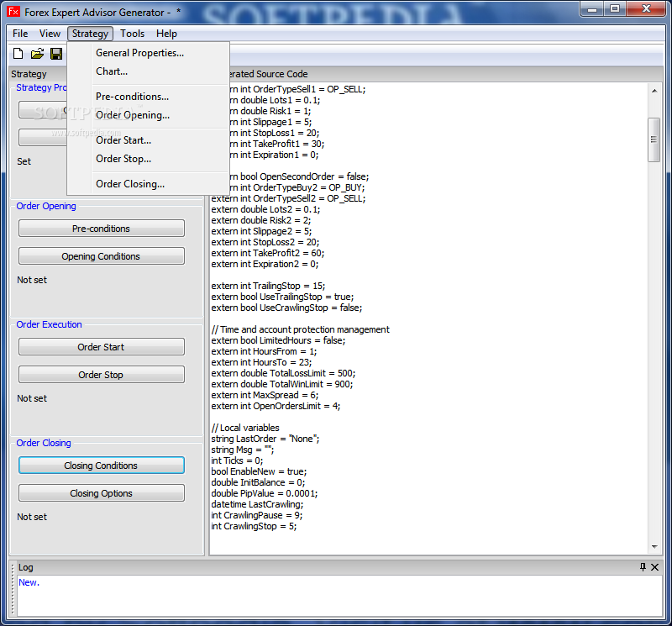Viewport: 672px width, 626px height.
Task: Click the 'New.' log entry
Action: [29, 582]
